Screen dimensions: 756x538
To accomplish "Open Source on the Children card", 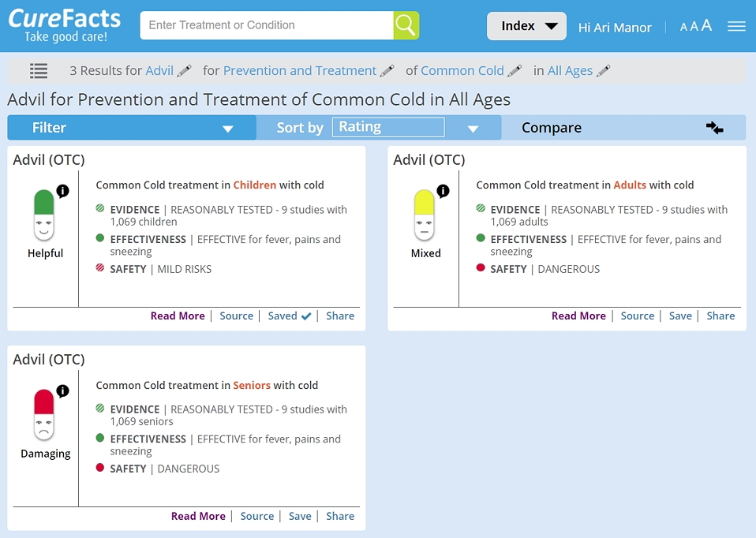I will coord(236,316).
